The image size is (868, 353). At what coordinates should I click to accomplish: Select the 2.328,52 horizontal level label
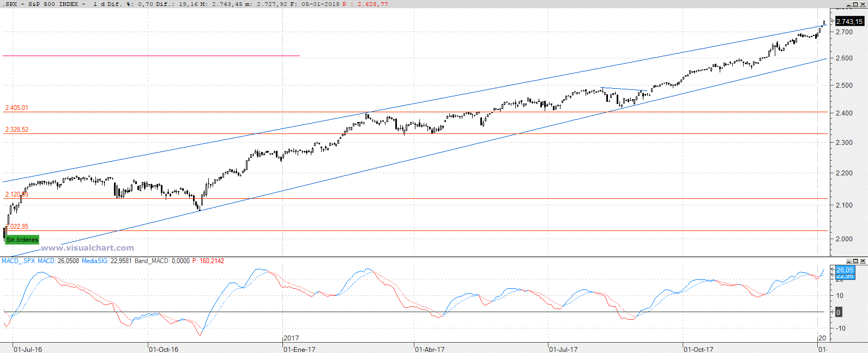point(16,130)
